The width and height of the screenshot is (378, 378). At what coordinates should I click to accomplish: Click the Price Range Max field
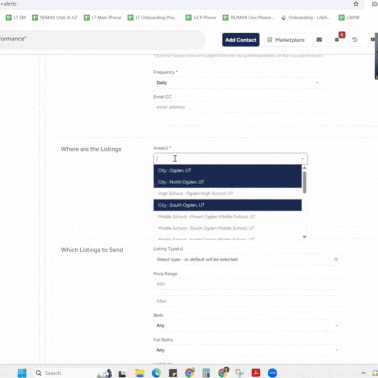(x=248, y=301)
